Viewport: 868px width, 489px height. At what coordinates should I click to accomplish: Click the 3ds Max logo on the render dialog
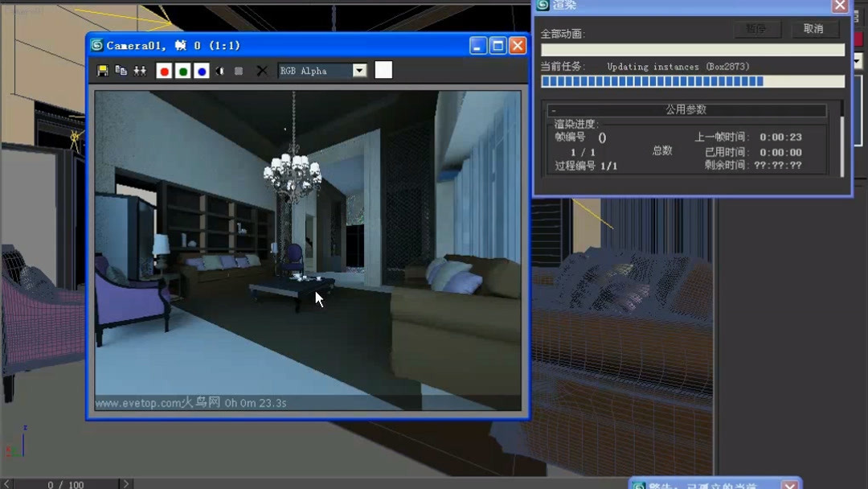pyautogui.click(x=543, y=6)
